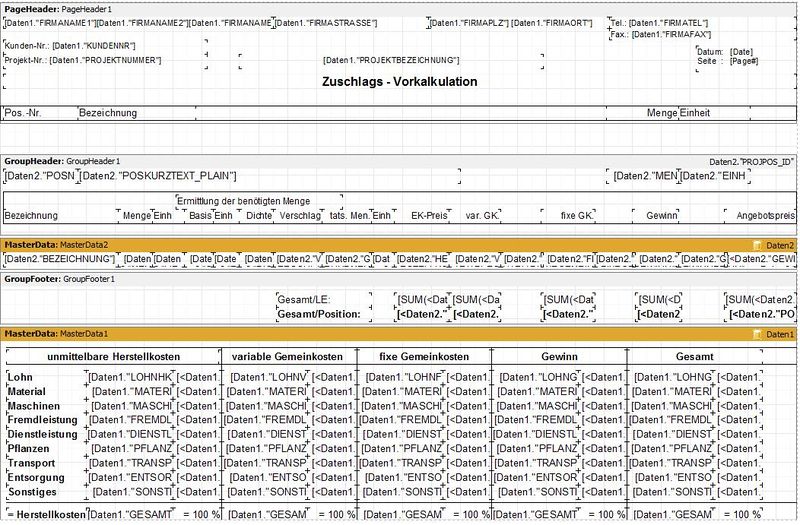Select the Kunden-Nr. KUNDENNR field
Screen dimensions: 800x525
[x=70, y=46]
